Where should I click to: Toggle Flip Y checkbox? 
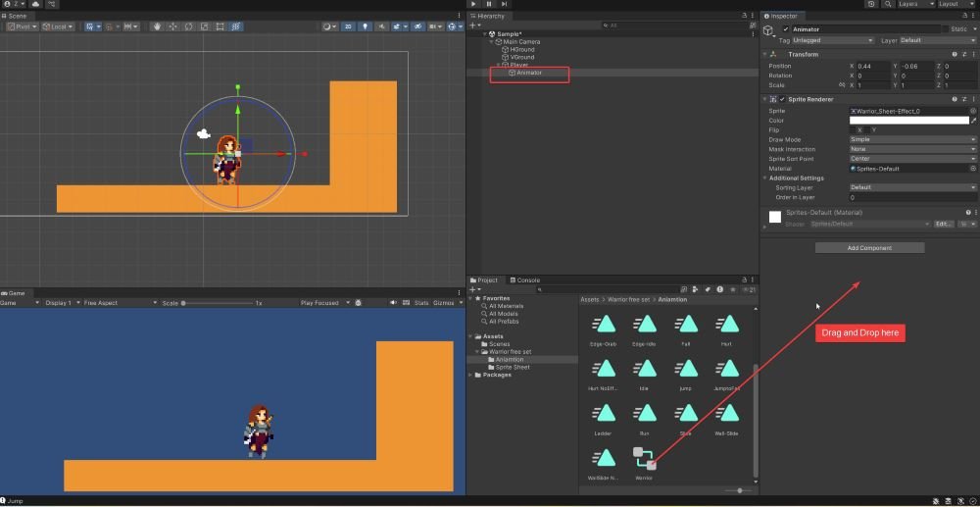867,130
